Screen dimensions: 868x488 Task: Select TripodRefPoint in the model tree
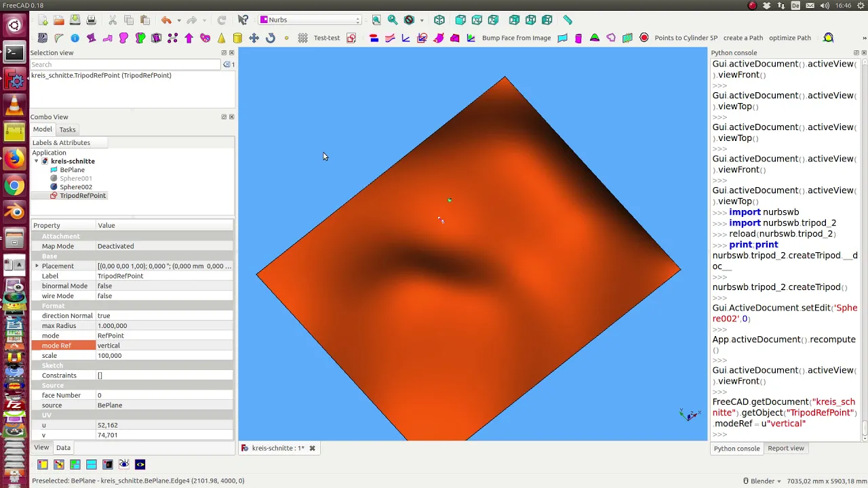pyautogui.click(x=83, y=196)
